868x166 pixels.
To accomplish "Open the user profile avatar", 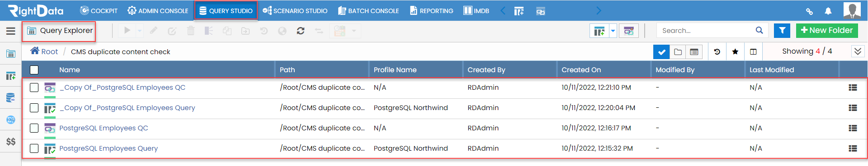I will (x=852, y=10).
